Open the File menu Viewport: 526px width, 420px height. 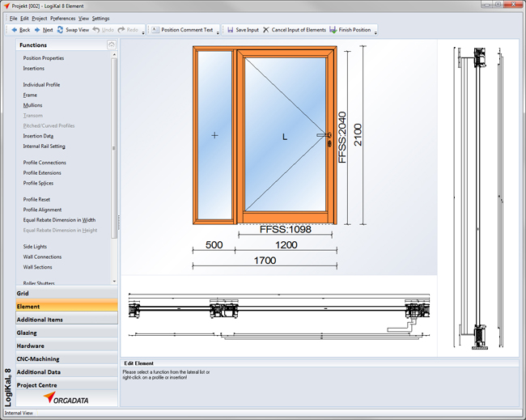pyautogui.click(x=14, y=19)
